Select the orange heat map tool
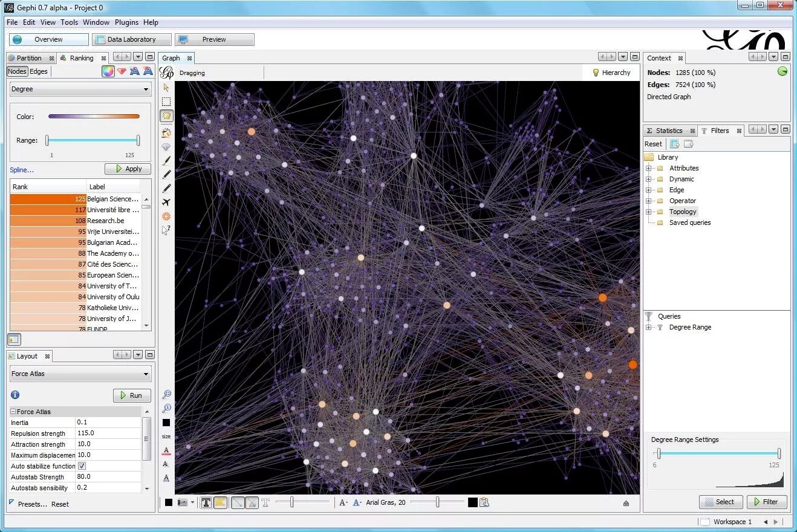Image resolution: width=797 pixels, height=532 pixels. tap(166, 216)
